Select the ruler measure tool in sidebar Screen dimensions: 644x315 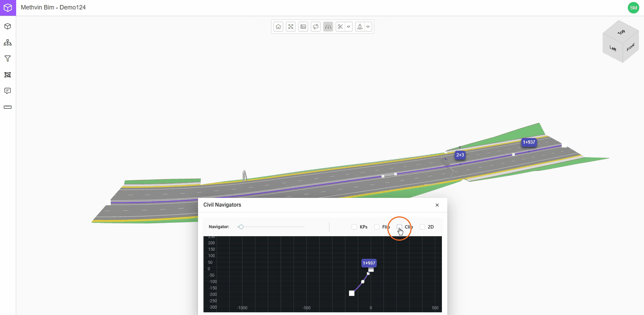(8, 107)
